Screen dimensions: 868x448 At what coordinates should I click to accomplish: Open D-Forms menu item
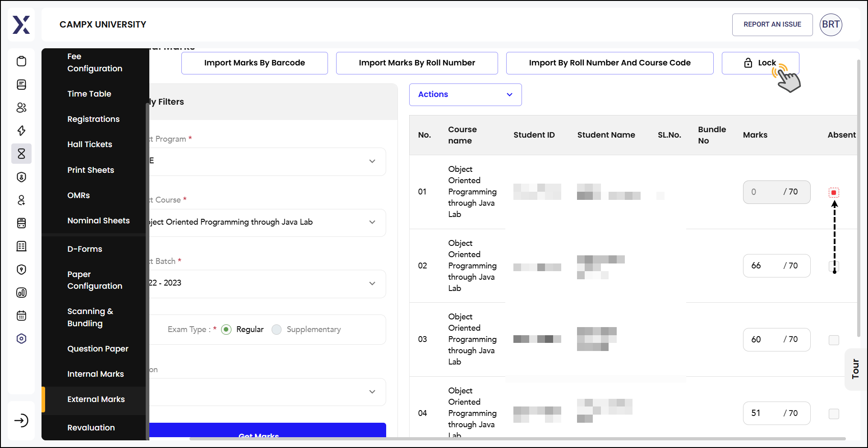[x=85, y=249]
